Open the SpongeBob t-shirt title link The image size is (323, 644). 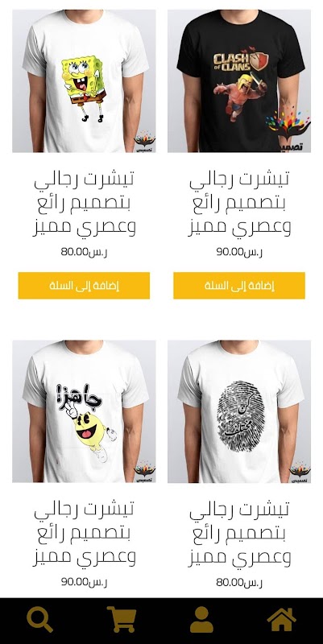pos(84,203)
